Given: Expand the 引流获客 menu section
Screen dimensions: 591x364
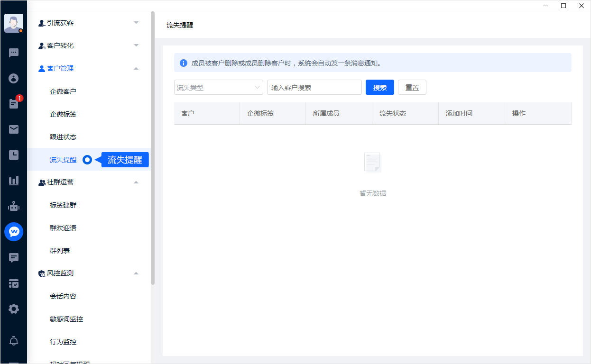Looking at the screenshot, I should click(x=136, y=23).
